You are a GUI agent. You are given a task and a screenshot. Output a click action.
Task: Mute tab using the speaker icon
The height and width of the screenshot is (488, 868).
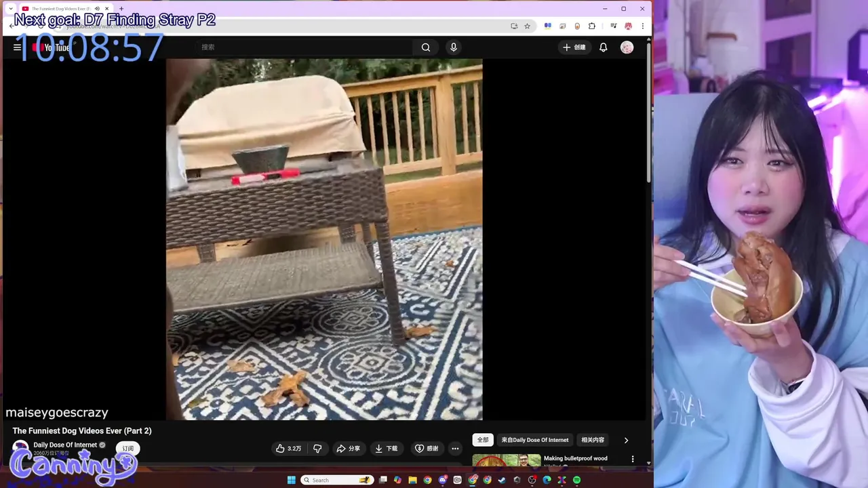tap(97, 9)
